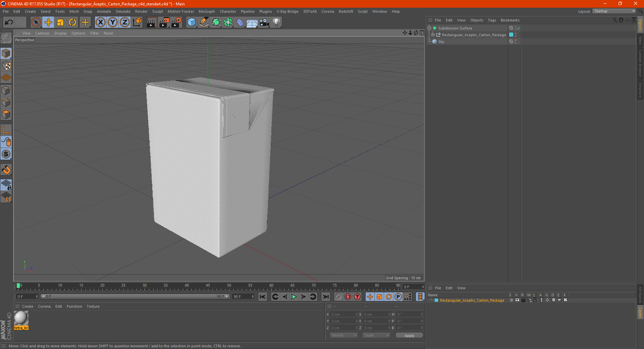This screenshot has width=644, height=349.
Task: Open the spline Pen tool
Action: [204, 22]
